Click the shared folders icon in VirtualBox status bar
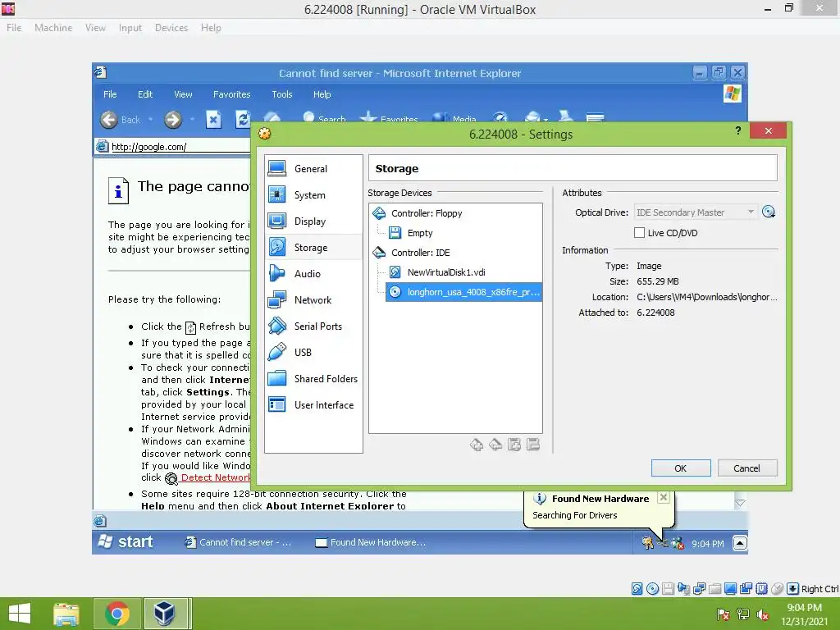 [714, 589]
